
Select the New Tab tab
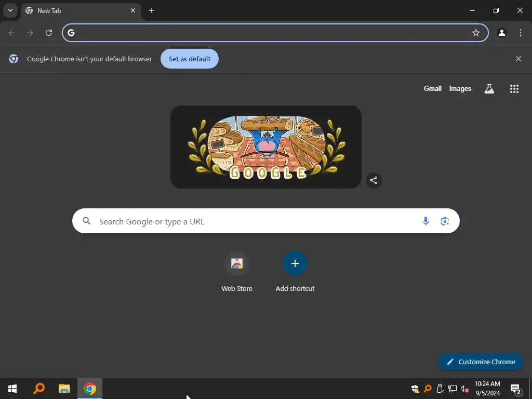point(81,11)
